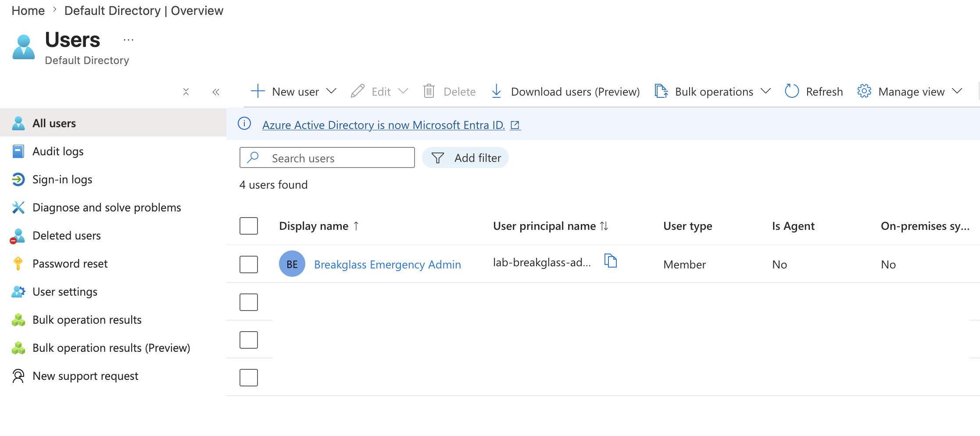
Task: Expand the Bulk operations dropdown chevron
Action: 765,91
